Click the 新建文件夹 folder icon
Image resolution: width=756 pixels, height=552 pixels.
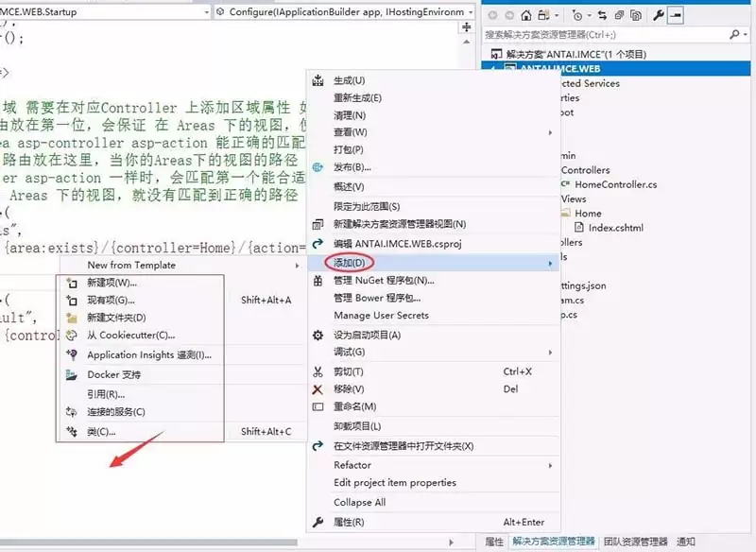[70, 318]
